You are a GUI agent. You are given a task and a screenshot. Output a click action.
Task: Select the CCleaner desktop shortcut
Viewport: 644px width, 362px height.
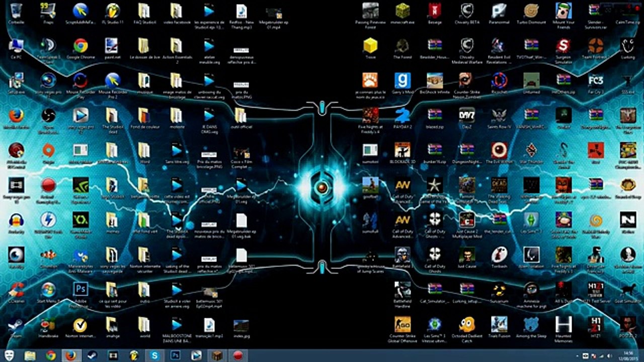pos(16,290)
